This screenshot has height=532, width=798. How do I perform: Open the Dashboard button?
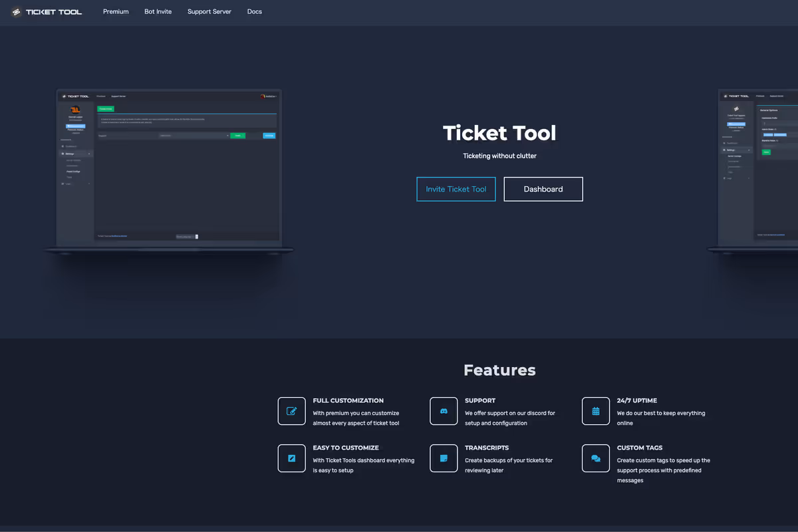tap(543, 189)
